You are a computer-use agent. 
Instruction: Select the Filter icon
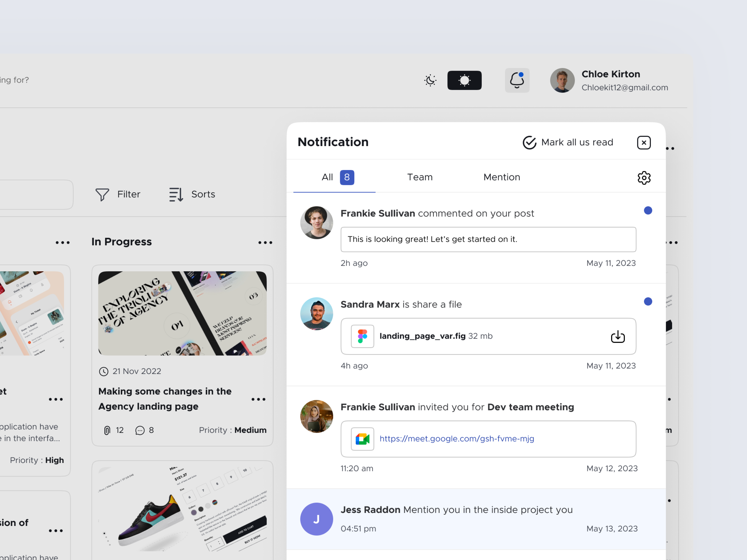tap(102, 194)
